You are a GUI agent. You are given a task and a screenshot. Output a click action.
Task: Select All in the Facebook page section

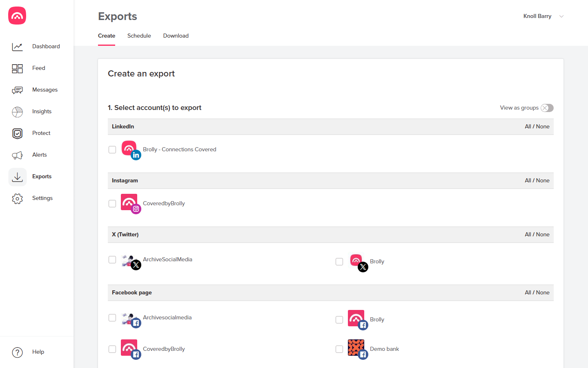528,293
